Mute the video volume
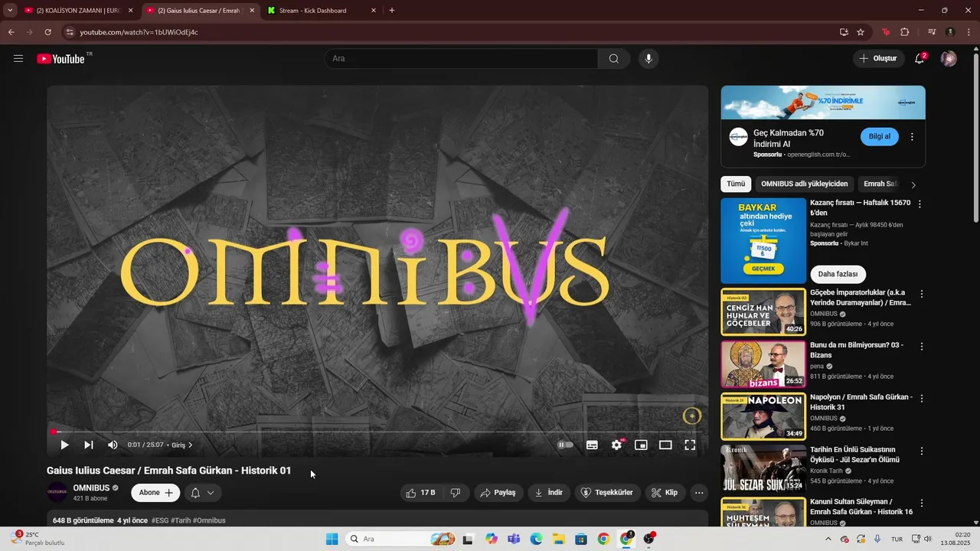 [x=113, y=445]
